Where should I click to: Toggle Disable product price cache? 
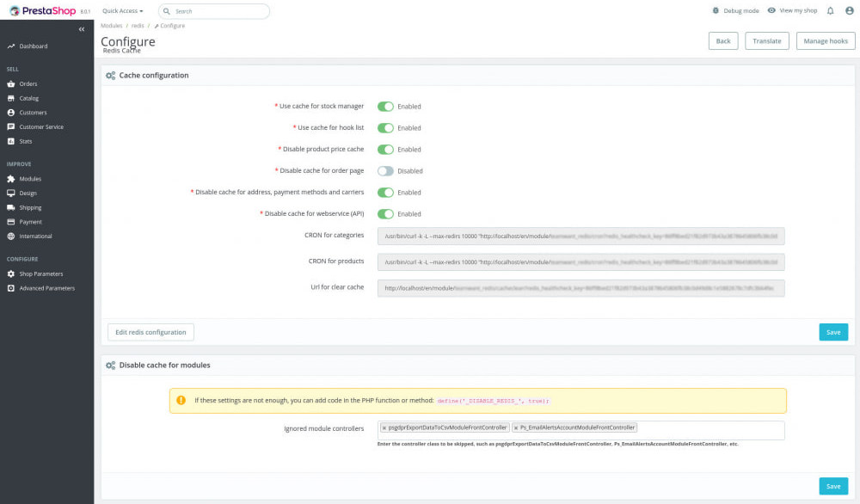385,149
